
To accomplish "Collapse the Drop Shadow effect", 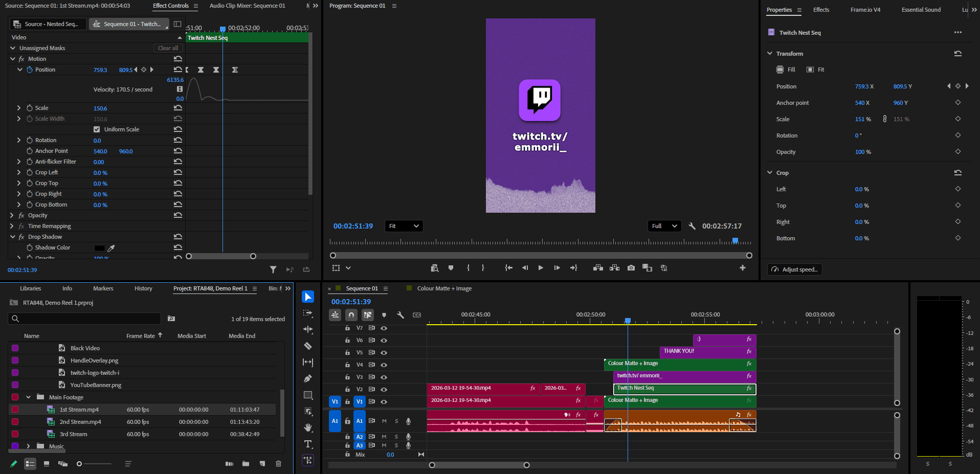I will tap(13, 237).
